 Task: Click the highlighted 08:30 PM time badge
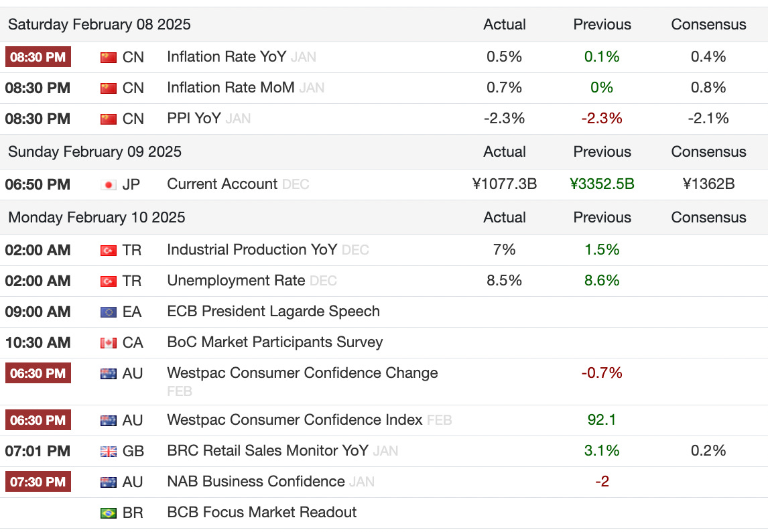(x=38, y=57)
